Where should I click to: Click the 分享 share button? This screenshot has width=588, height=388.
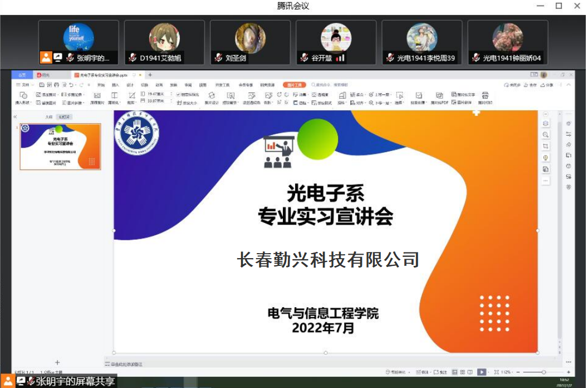(548, 85)
